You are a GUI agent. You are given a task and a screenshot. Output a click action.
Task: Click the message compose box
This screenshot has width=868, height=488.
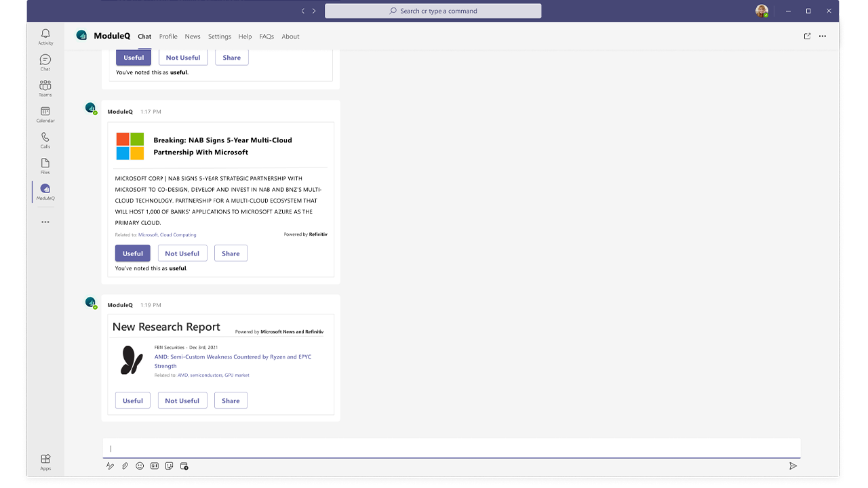[x=452, y=448]
